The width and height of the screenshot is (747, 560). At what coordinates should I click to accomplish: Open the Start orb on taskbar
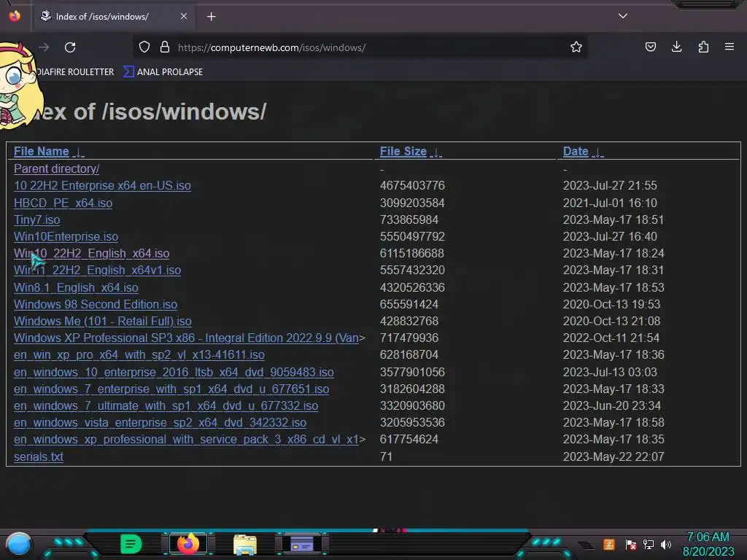[19, 544]
